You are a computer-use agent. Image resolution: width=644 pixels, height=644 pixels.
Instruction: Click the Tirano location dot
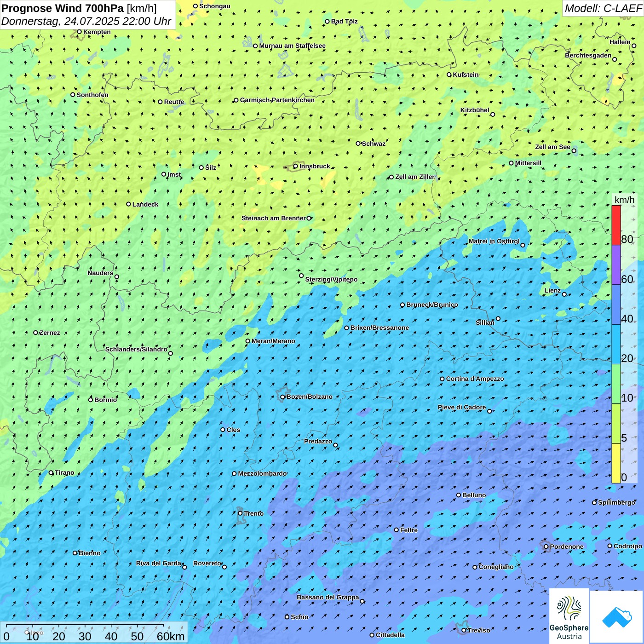point(51,472)
